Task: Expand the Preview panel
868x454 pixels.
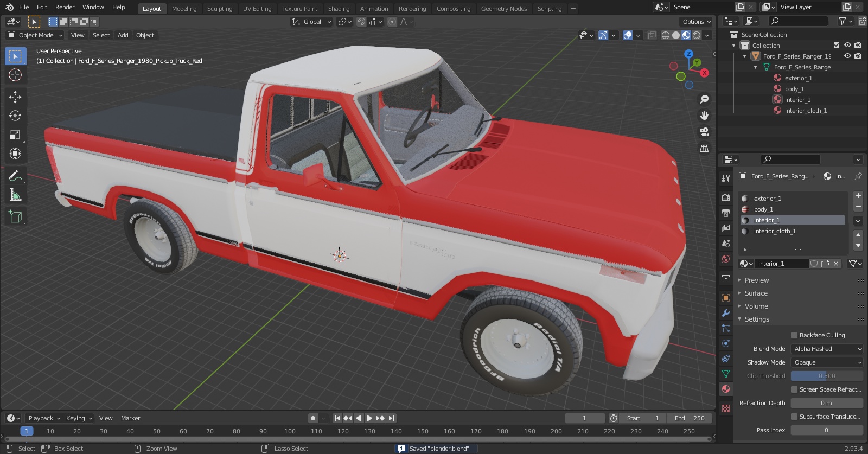Action: 757,280
